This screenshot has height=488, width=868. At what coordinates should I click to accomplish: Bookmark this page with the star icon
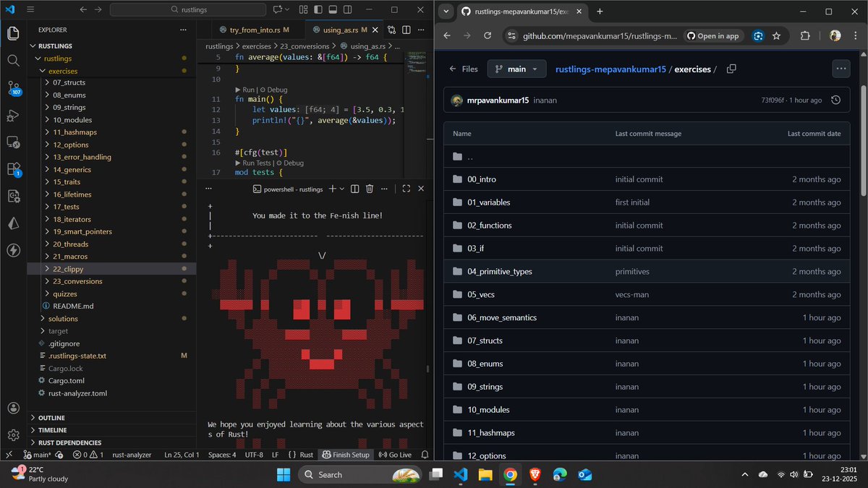pyautogui.click(x=776, y=35)
